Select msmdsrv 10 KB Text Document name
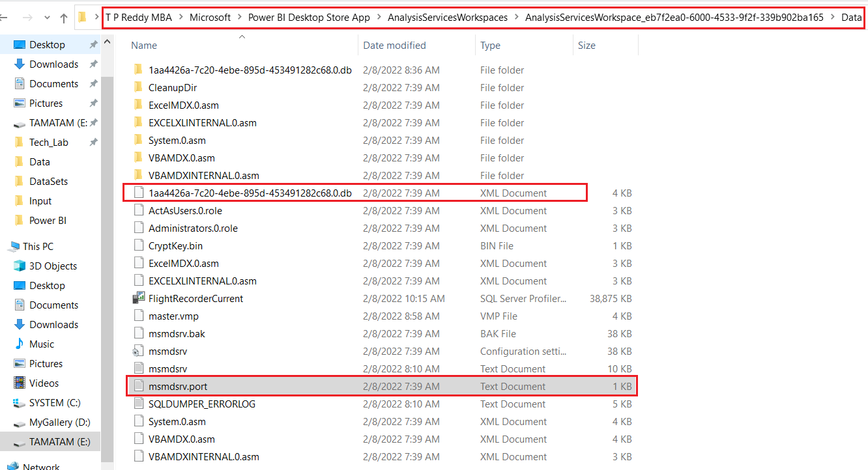The height and width of the screenshot is (470, 868). coord(168,368)
